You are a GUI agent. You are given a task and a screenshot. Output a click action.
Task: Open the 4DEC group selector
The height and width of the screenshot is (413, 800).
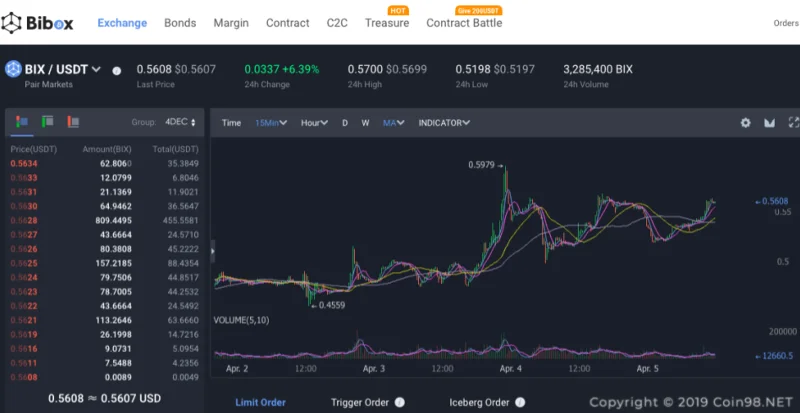(x=180, y=122)
